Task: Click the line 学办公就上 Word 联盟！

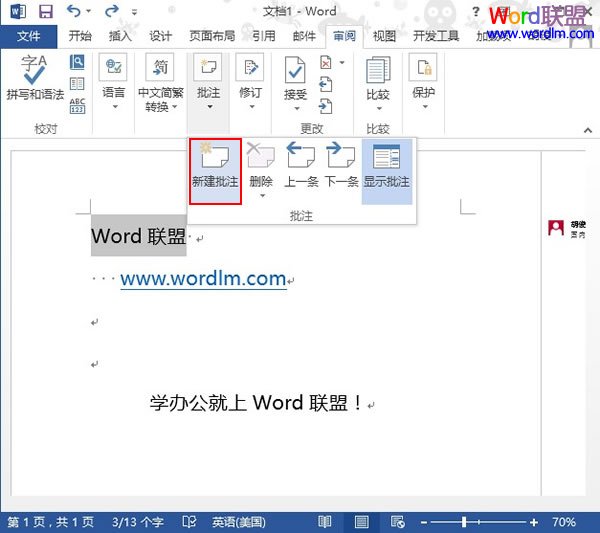Action: pos(255,403)
